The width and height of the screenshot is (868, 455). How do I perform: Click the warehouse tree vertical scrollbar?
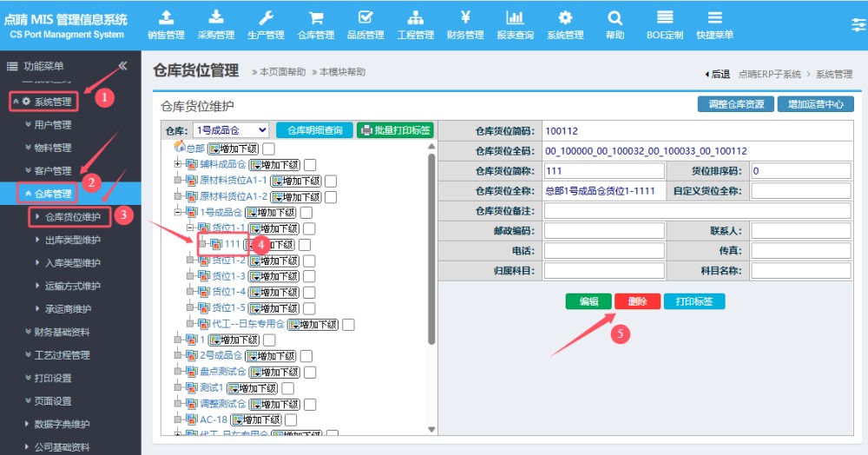[x=431, y=260]
